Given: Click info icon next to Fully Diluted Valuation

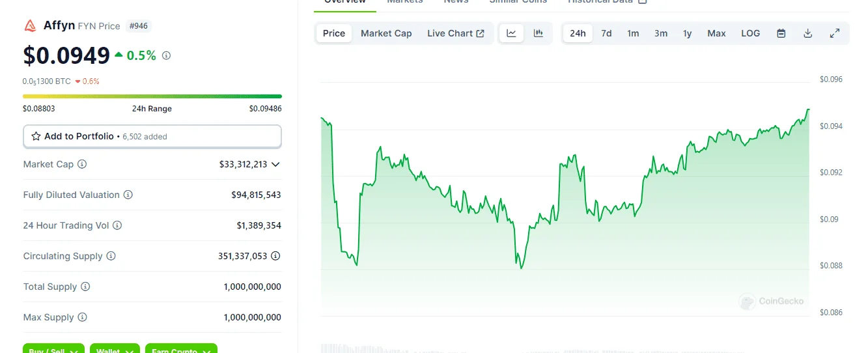Looking at the screenshot, I should click(x=128, y=195).
